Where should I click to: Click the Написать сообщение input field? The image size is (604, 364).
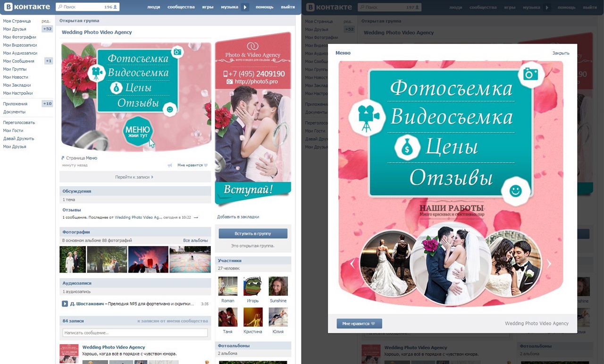tap(135, 333)
